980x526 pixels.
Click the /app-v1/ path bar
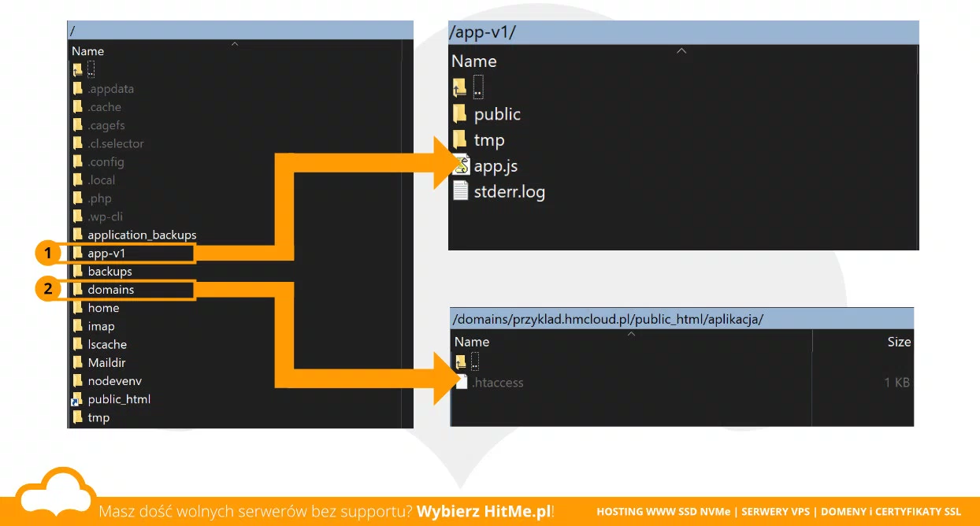point(684,33)
